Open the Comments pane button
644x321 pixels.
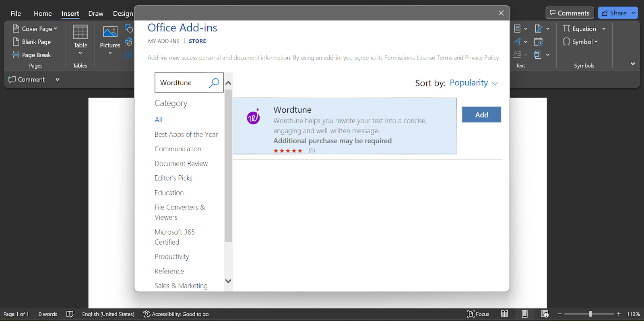click(570, 13)
